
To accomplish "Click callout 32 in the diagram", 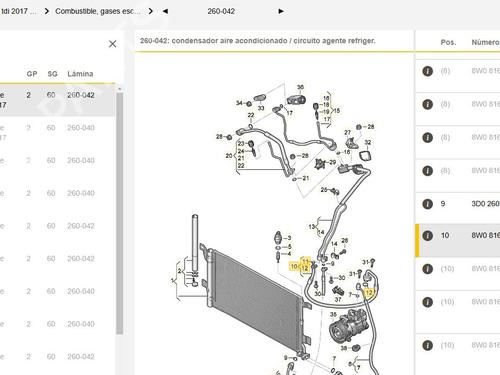I will [367, 142].
